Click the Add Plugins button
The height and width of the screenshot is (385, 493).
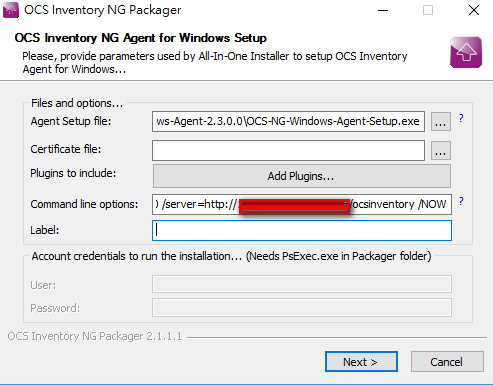pyautogui.click(x=302, y=176)
